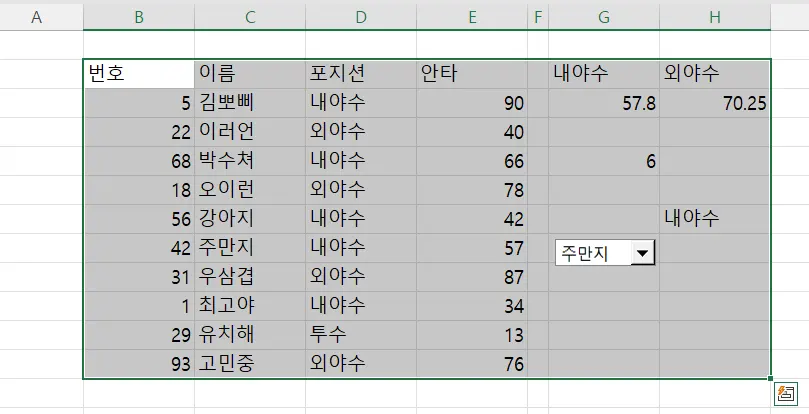The width and height of the screenshot is (809, 414).
Task: Click the 주만지 cell in the name column
Action: (250, 248)
